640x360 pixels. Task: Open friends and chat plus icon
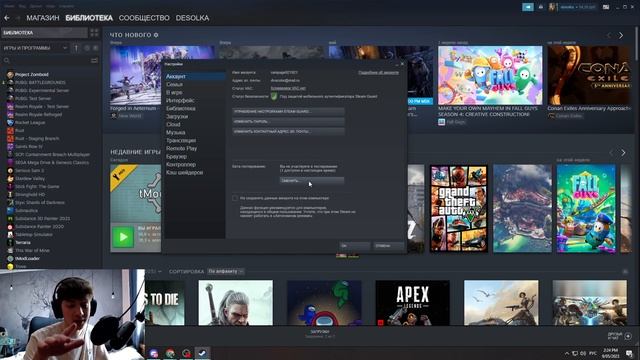pyautogui.click(x=628, y=336)
